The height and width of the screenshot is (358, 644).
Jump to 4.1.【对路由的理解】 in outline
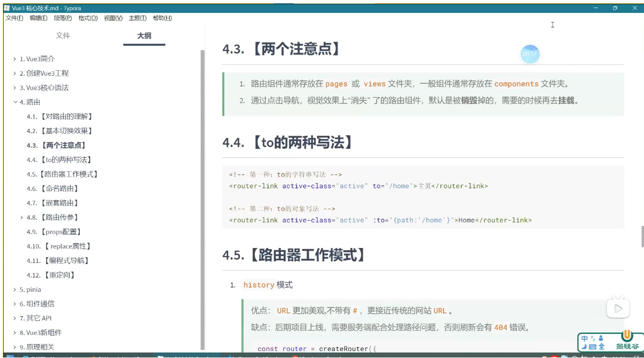click(x=60, y=116)
